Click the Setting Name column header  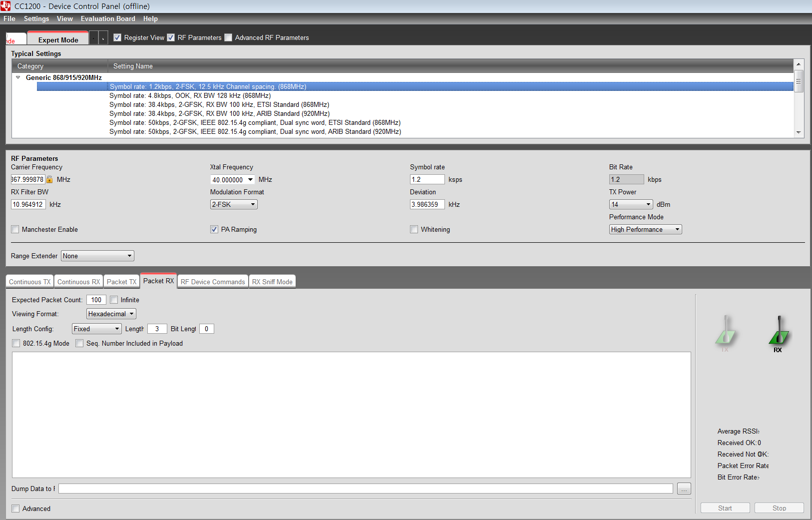pyautogui.click(x=450, y=66)
